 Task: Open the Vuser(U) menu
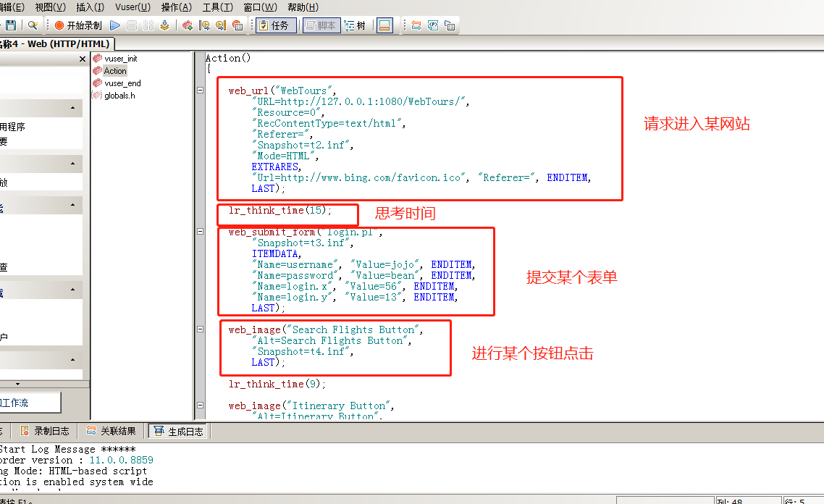[133, 7]
